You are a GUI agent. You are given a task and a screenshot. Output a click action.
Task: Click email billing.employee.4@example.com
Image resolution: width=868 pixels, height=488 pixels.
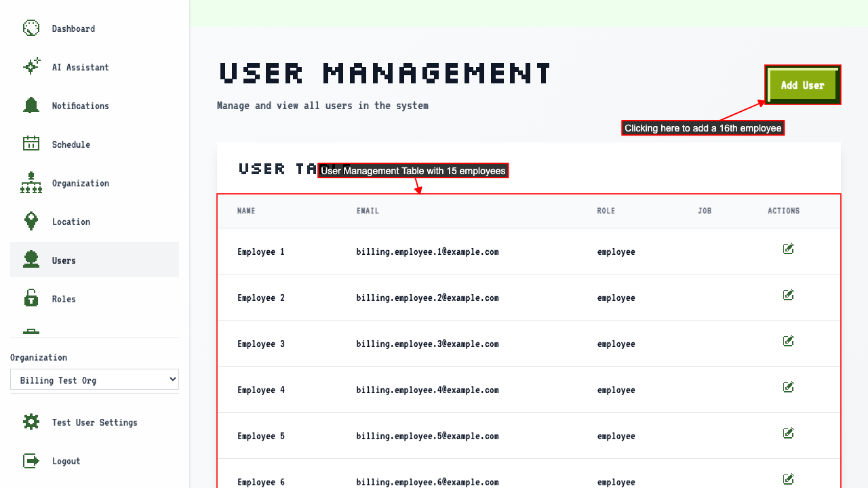pos(428,390)
